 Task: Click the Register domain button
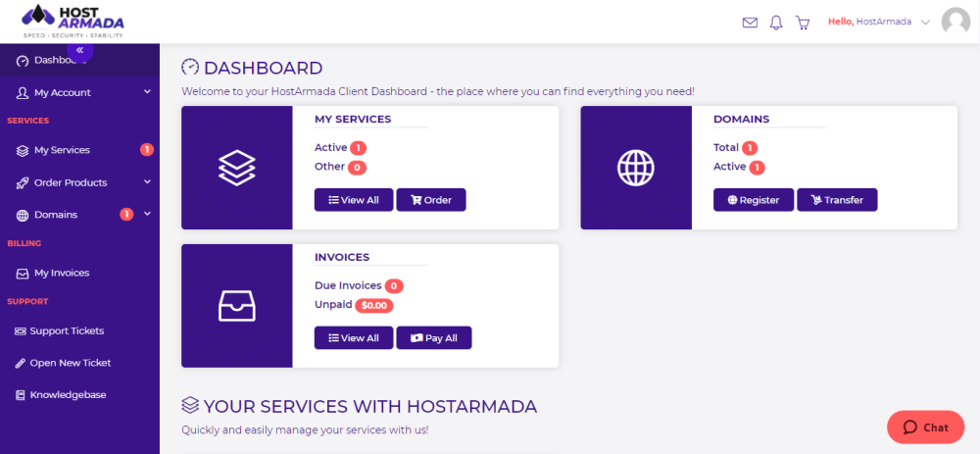[x=754, y=200]
